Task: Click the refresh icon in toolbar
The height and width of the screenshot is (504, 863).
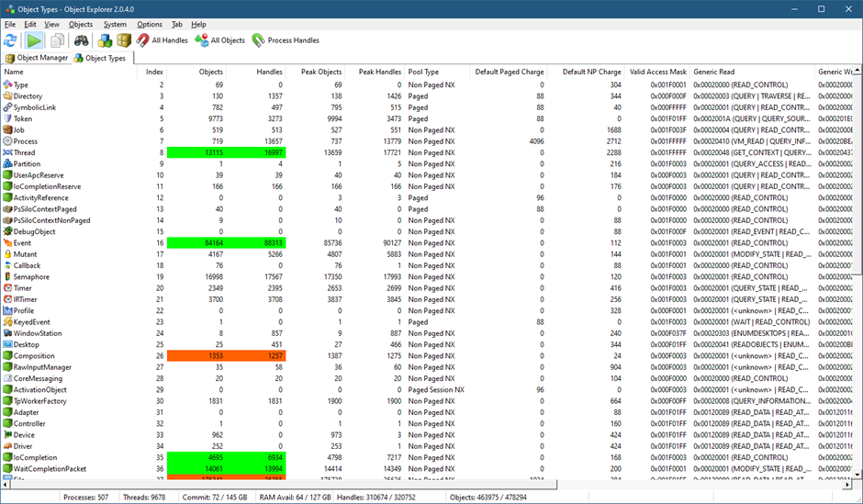Action: pos(11,40)
